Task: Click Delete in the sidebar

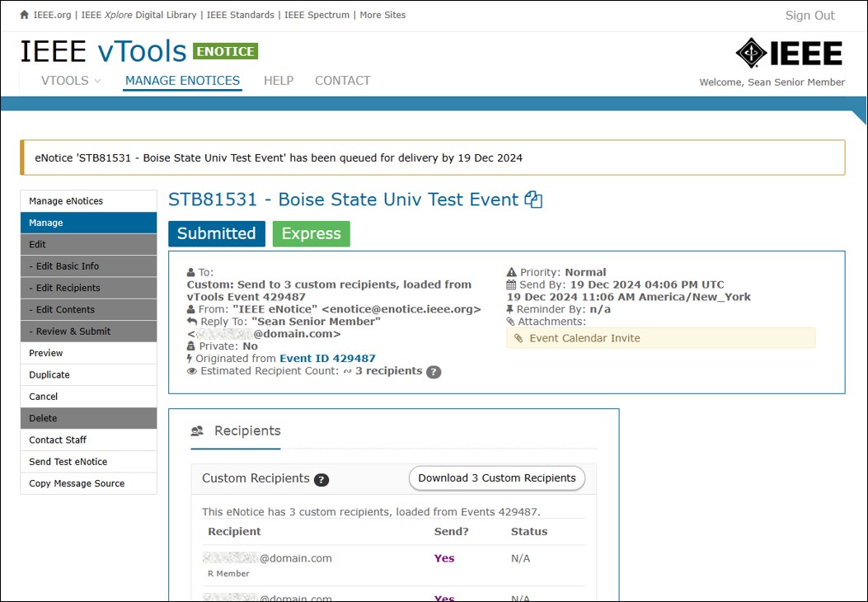Action: [88, 418]
